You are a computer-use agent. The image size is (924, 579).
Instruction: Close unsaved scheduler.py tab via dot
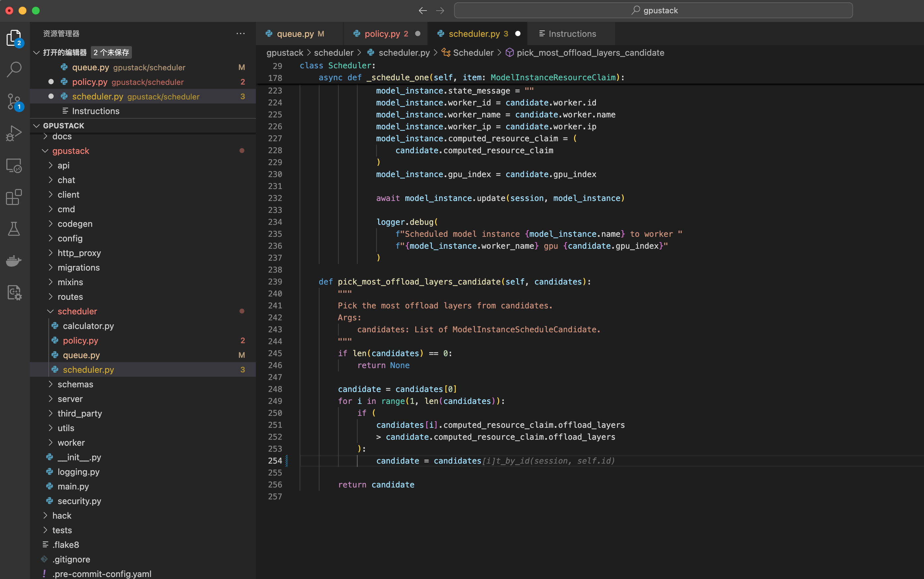coord(518,34)
